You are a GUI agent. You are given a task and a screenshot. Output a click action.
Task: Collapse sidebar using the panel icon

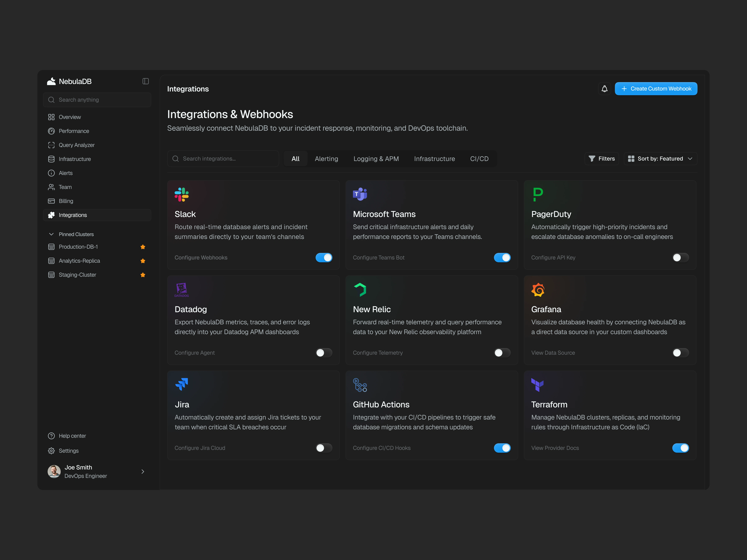coord(146,81)
